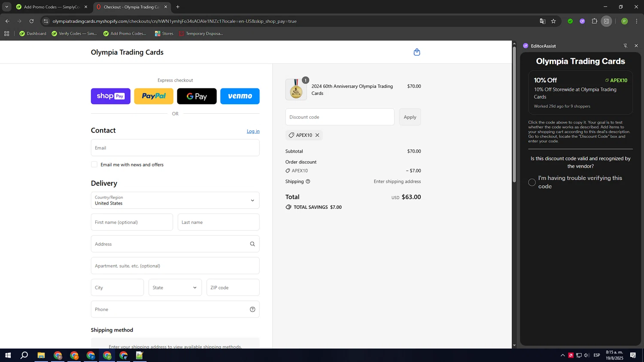Open the tab search dropdown arrow
Viewport: 644px width, 362px height.
[6, 7]
